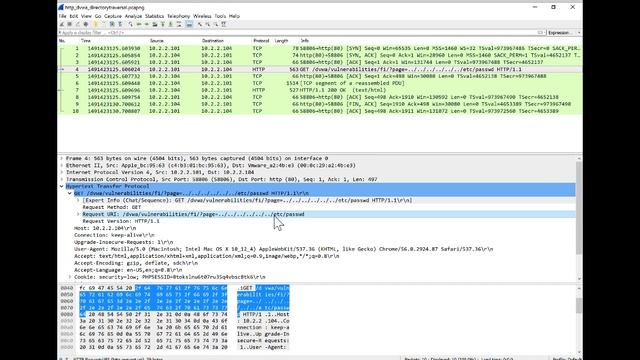Viewport: 640px width, 360px height.
Task: Open the Help menu
Action: click(234, 16)
